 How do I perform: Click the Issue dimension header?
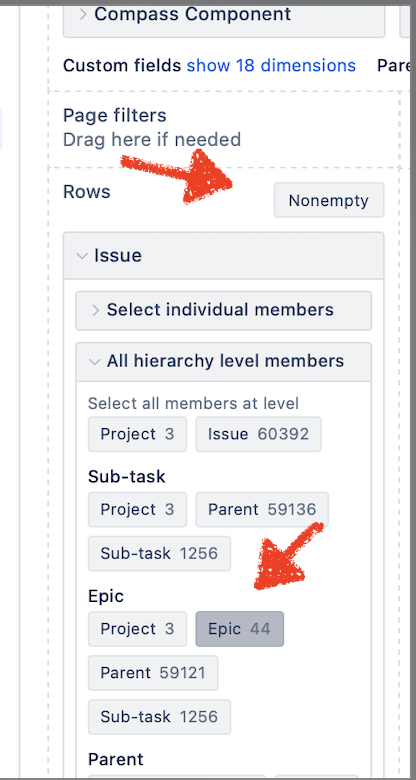pos(223,256)
